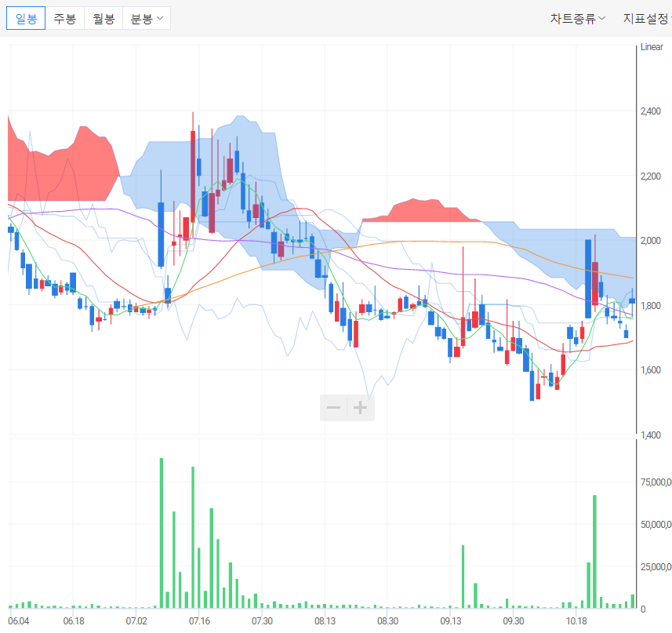Select the 일봉 daily chart tab

[26, 18]
